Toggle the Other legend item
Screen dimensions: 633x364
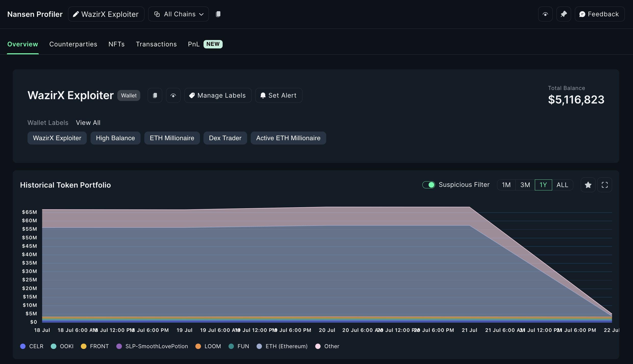tap(327, 346)
